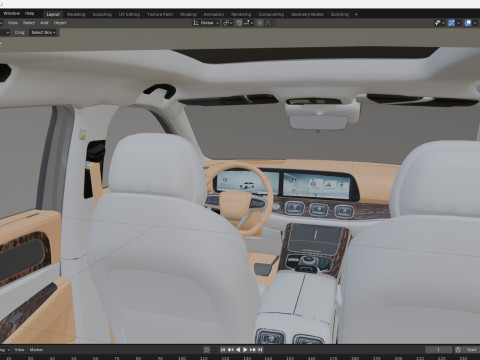The width and height of the screenshot is (480, 360).
Task: Open the viewport Add menu
Action: (44, 23)
